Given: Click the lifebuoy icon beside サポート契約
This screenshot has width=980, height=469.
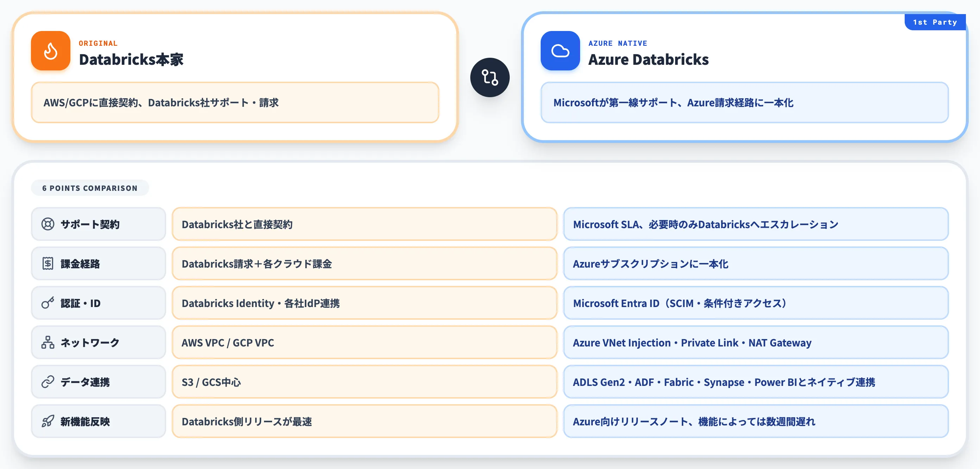Looking at the screenshot, I should pos(48,224).
